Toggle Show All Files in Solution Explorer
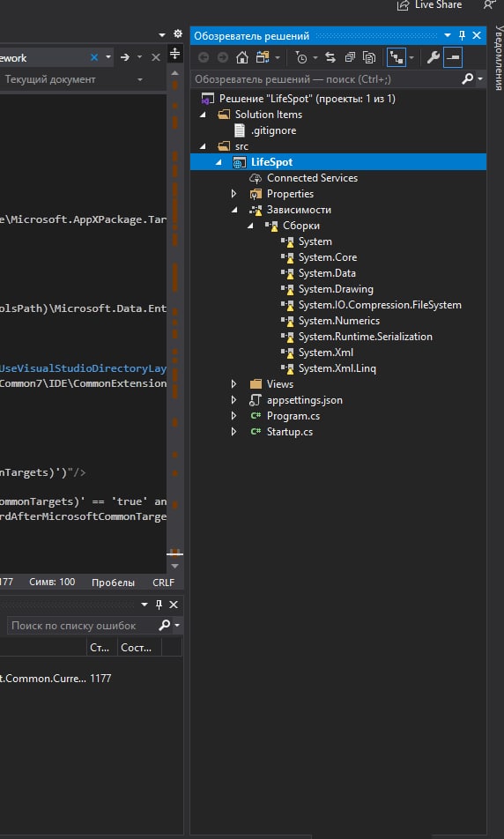Image resolution: width=504 pixels, height=839 pixels. coord(369,58)
